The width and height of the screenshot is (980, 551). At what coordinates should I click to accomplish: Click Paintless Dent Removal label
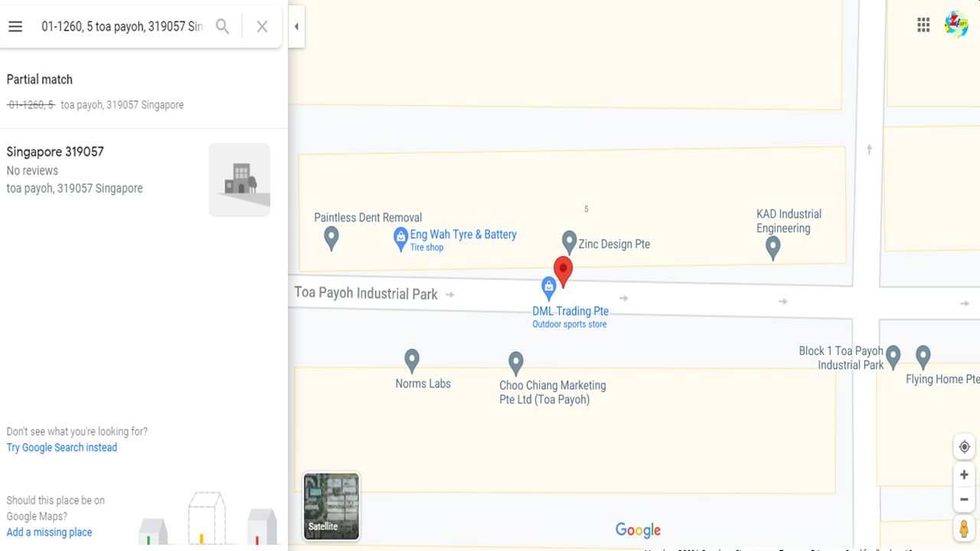pyautogui.click(x=368, y=217)
